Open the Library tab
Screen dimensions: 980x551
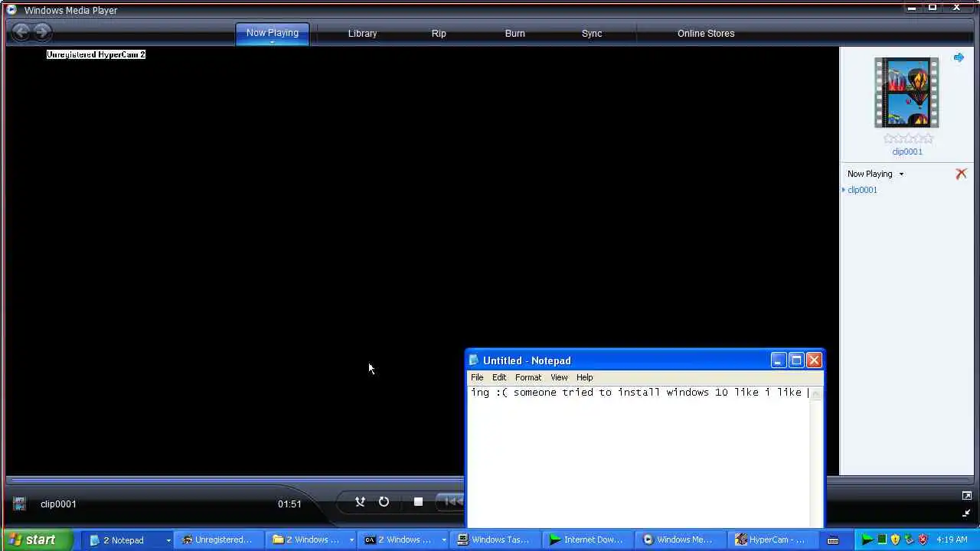pyautogui.click(x=362, y=34)
